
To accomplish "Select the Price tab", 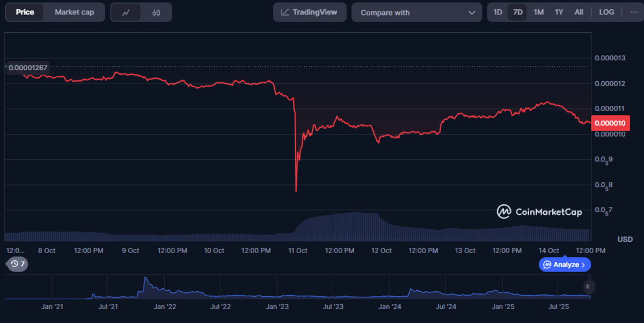I will 25,12.
